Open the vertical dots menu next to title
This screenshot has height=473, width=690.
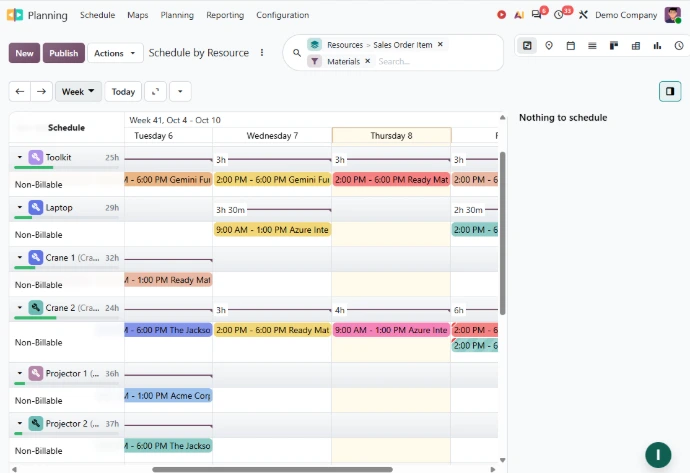pos(262,53)
